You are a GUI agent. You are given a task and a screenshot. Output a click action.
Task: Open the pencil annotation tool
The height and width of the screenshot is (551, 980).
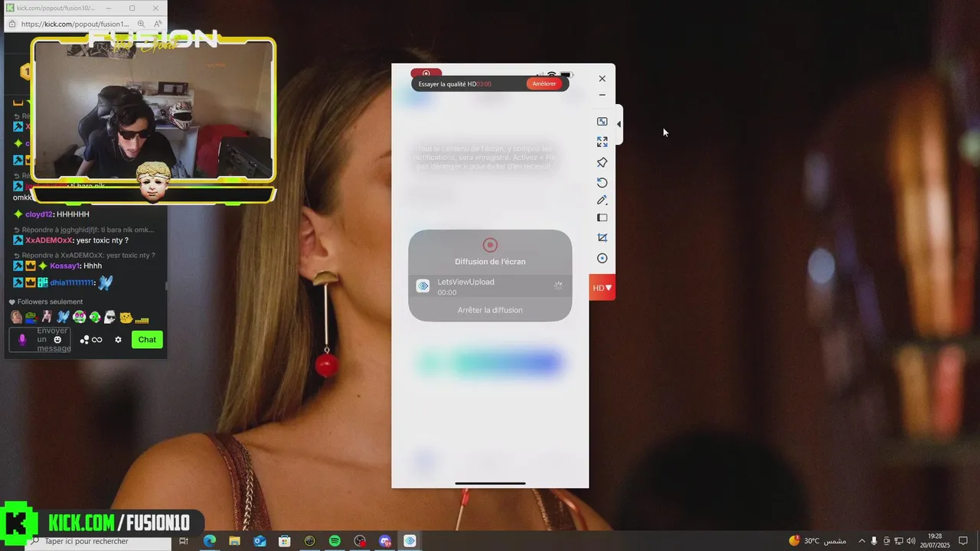pos(602,200)
